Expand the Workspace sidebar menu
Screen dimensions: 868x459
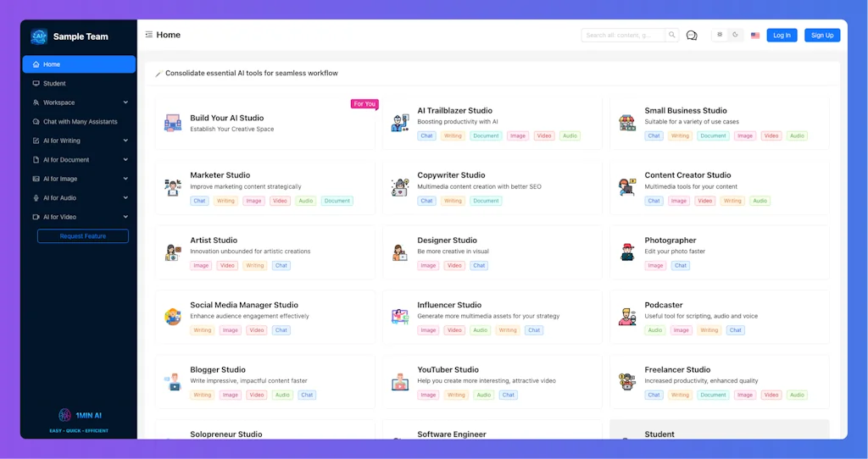pos(79,102)
